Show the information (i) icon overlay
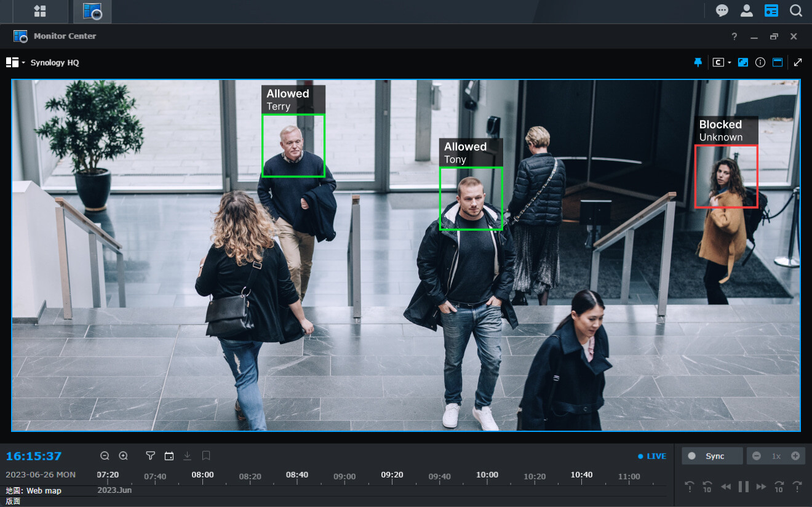The height and width of the screenshot is (507, 812). 760,62
